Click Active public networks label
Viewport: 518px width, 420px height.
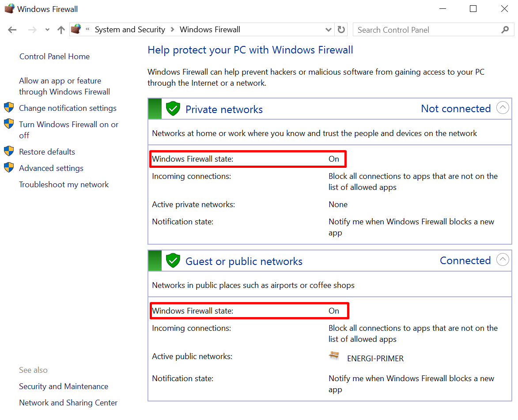click(x=192, y=356)
